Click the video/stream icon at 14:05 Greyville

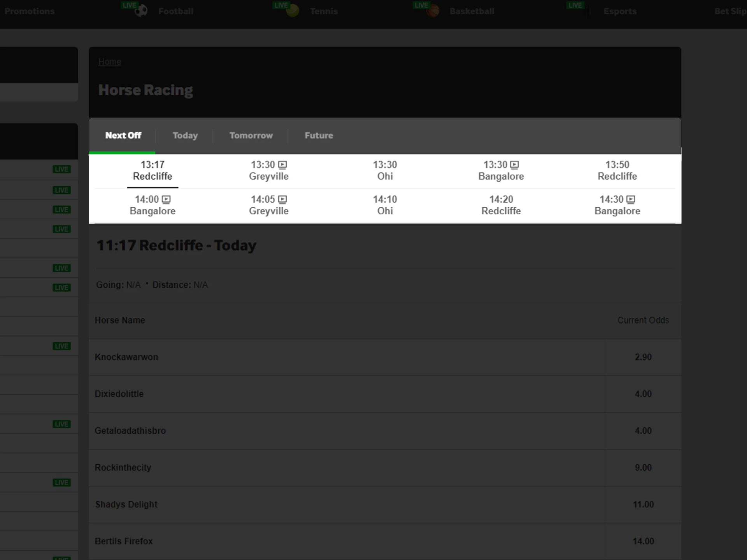(285, 199)
